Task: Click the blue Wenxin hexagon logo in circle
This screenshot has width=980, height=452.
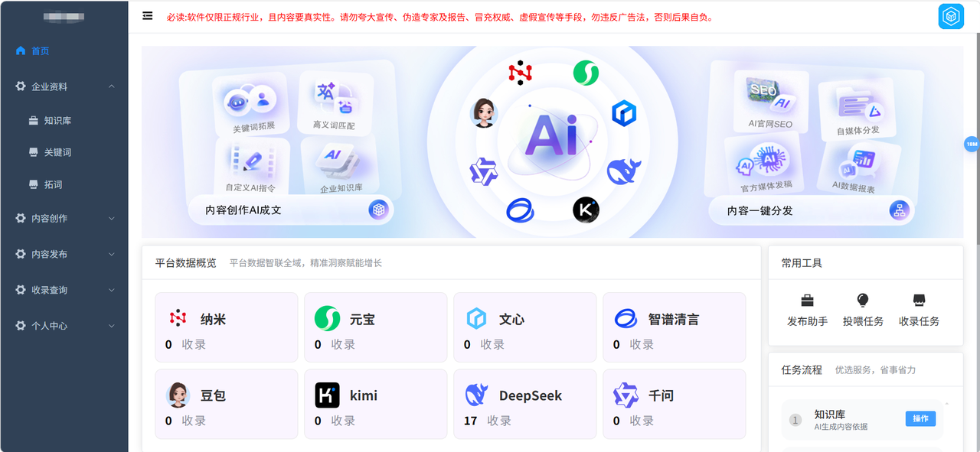Action: coord(624,113)
